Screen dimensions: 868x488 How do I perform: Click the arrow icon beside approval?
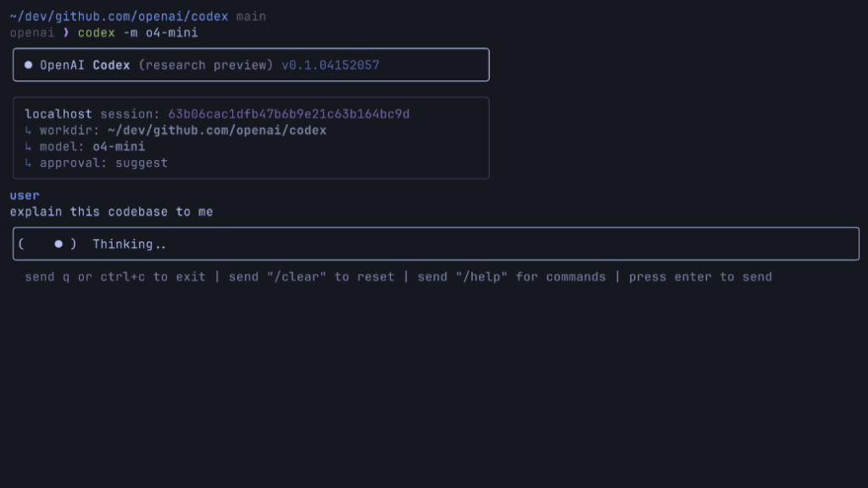click(x=29, y=163)
